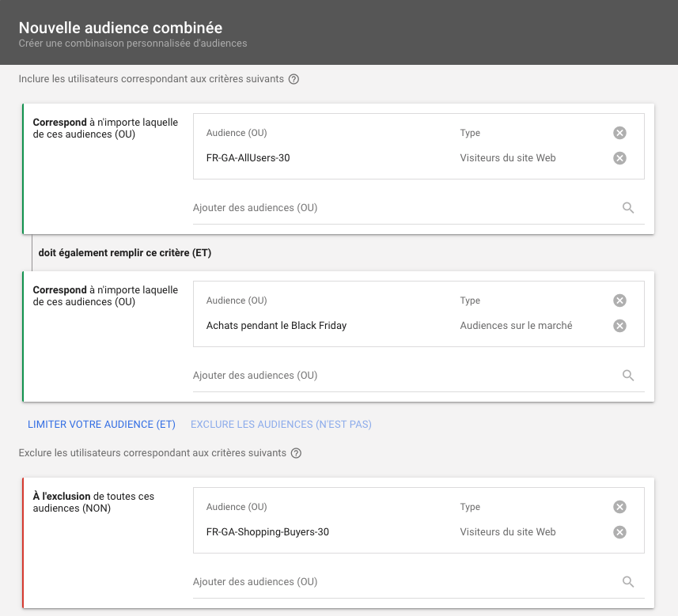Image resolution: width=678 pixels, height=616 pixels.
Task: Remove FR-GA-AllUsers-30 audience
Action: click(619, 158)
